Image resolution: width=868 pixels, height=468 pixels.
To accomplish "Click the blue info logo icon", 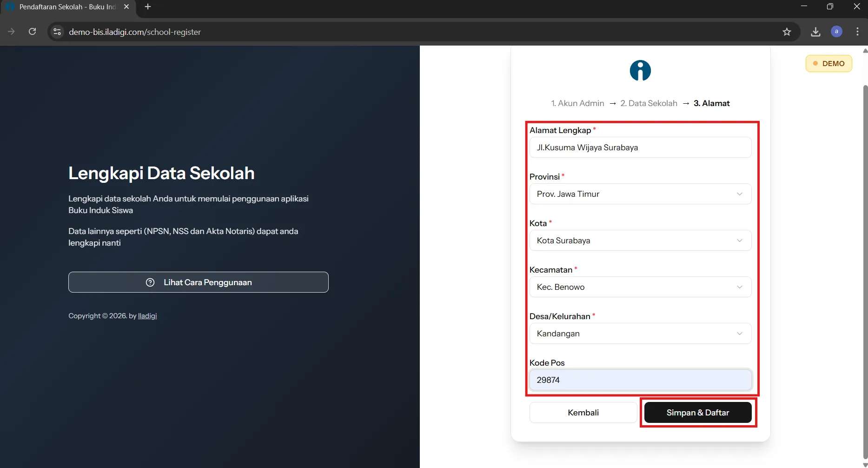I will [x=640, y=71].
